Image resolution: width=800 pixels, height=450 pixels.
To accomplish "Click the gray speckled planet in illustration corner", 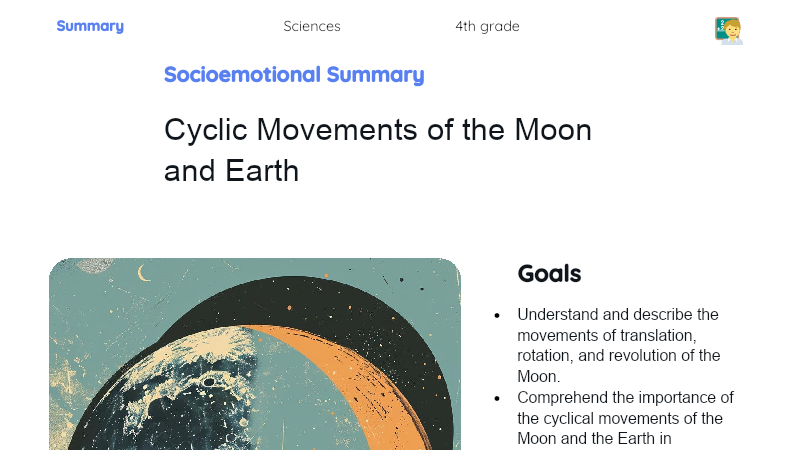I will tap(94, 265).
